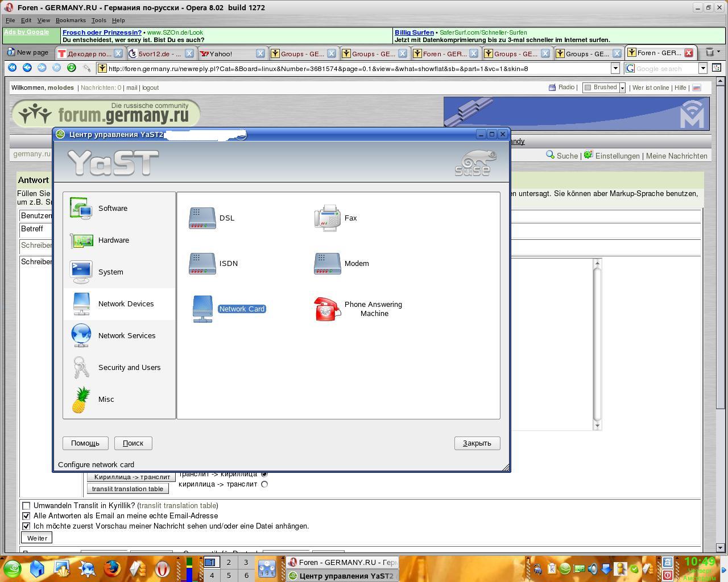The image size is (728, 582).
Task: Select the Software category in YaST
Action: coord(119,208)
